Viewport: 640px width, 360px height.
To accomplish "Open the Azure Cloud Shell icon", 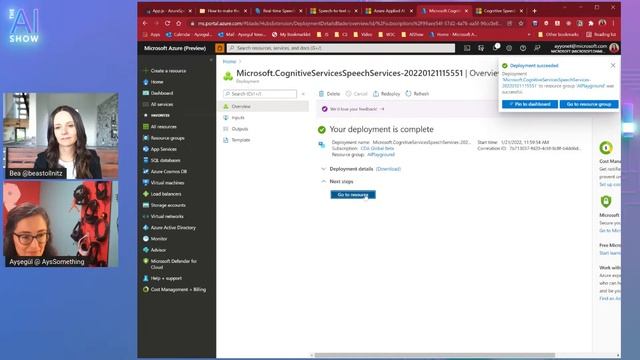I will pyautogui.click(x=467, y=48).
